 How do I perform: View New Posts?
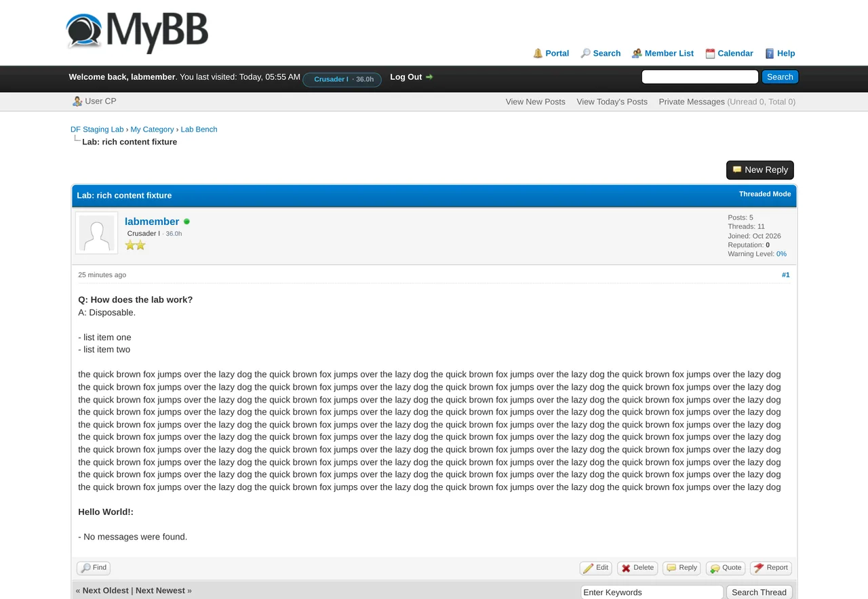pyautogui.click(x=535, y=102)
